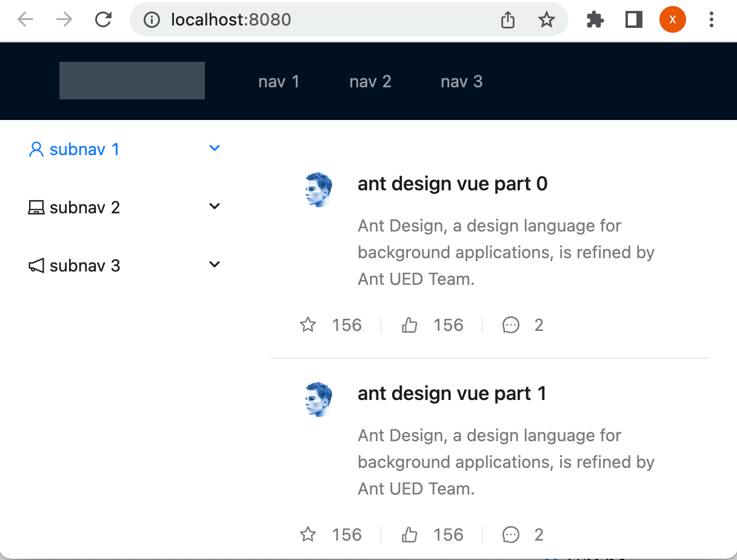Click like count 156 under part 1

click(x=449, y=535)
